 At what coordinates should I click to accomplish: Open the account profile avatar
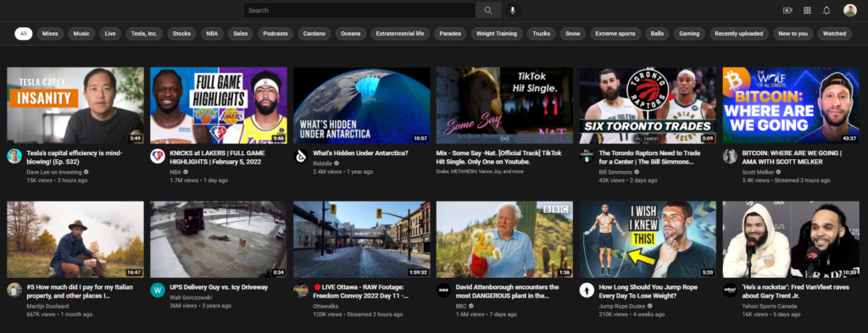pos(849,10)
